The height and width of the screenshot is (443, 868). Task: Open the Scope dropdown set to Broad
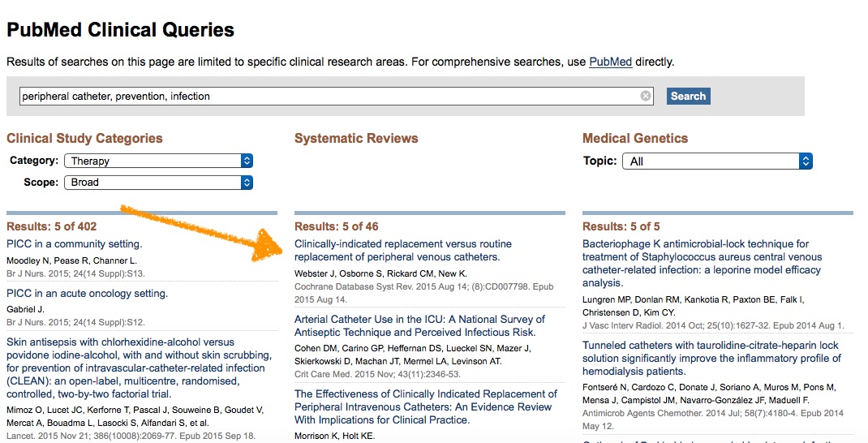tap(159, 183)
